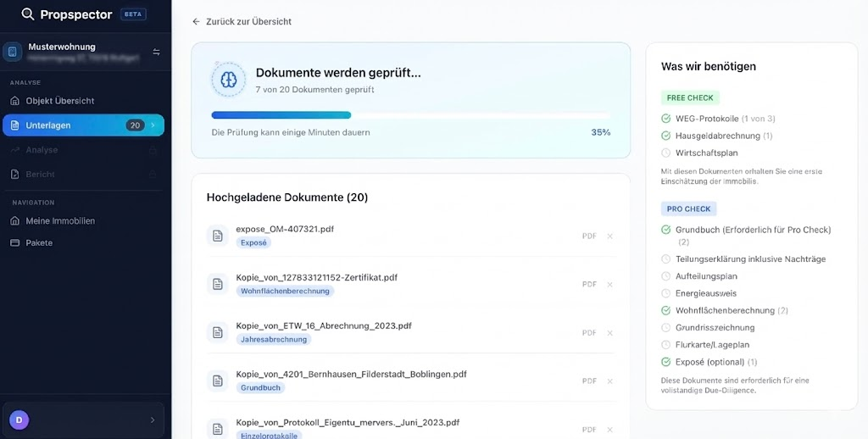868x439 pixels.
Task: Click the 'Was wir benötigen' heading
Action: pos(709,66)
